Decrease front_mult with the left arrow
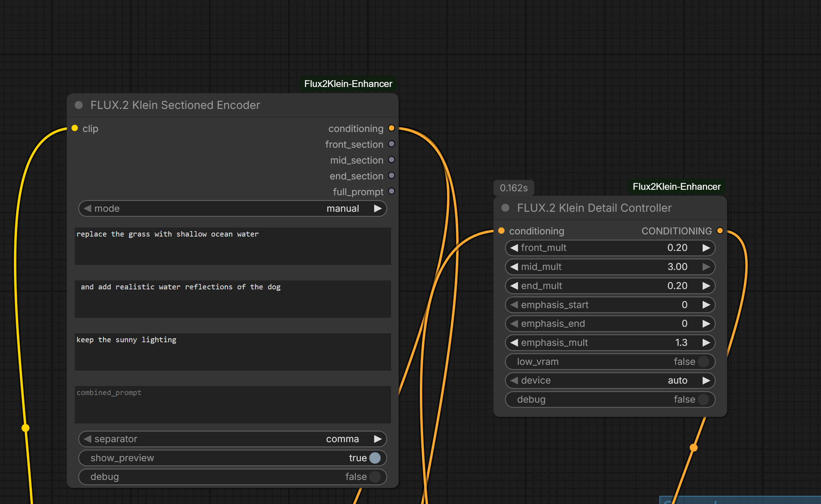This screenshot has width=821, height=504. tap(514, 248)
